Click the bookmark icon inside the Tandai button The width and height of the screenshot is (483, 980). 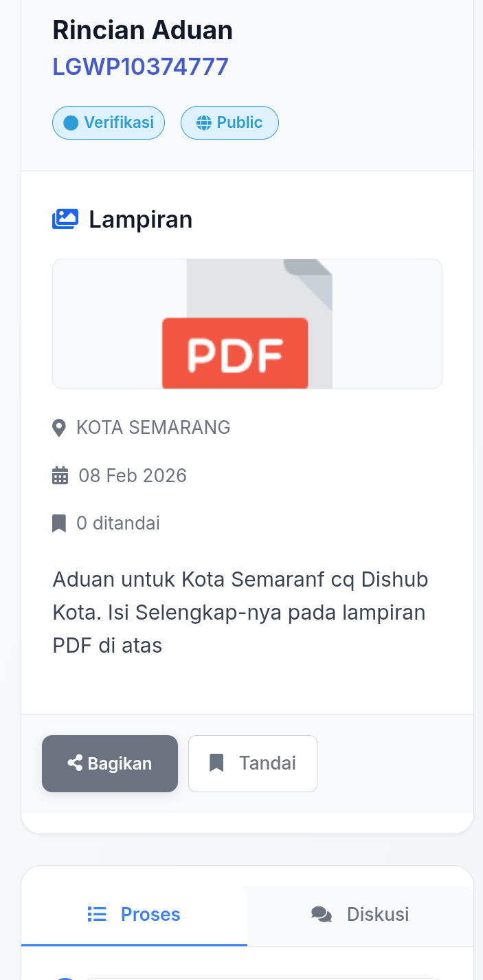click(216, 763)
